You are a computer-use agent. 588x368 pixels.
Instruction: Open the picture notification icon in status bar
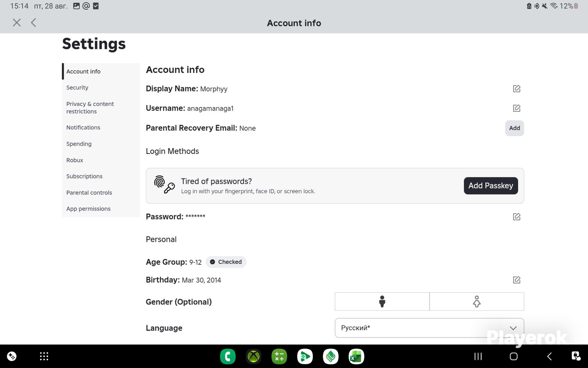point(76,6)
